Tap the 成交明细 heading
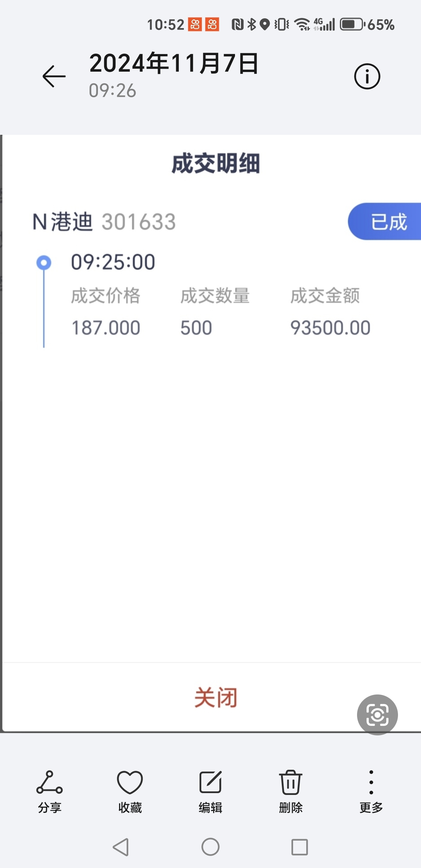 coord(216,163)
